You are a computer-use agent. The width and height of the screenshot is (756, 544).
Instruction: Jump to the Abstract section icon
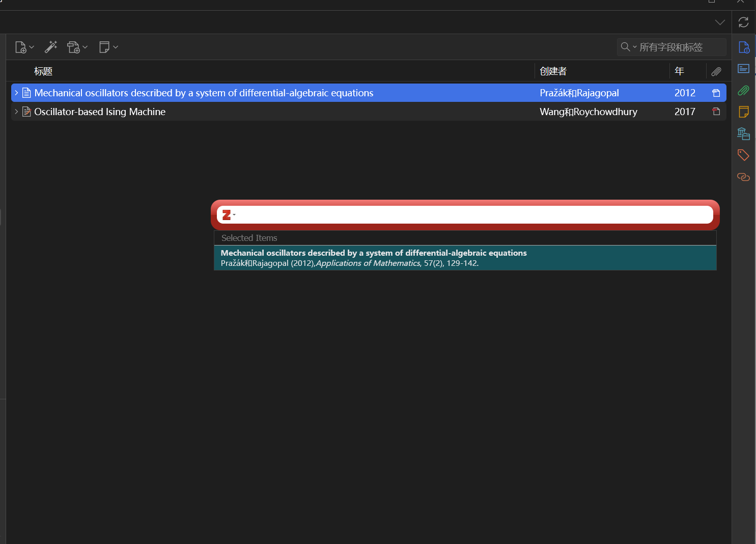pyautogui.click(x=743, y=69)
